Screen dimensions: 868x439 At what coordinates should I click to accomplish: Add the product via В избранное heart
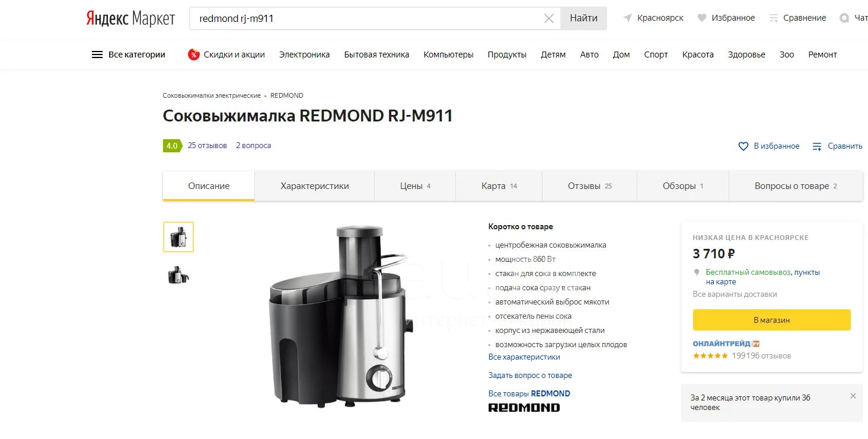tap(743, 146)
